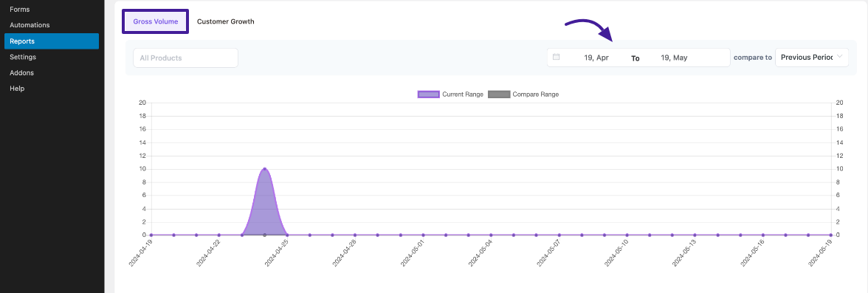The width and height of the screenshot is (868, 293).
Task: Click the 'Compare Range' legend text
Action: [535, 94]
